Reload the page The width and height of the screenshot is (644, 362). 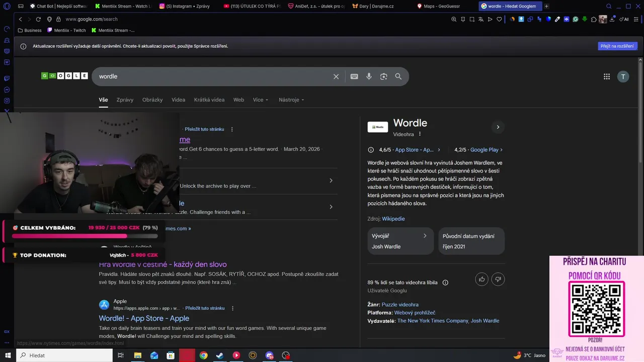tap(38, 19)
